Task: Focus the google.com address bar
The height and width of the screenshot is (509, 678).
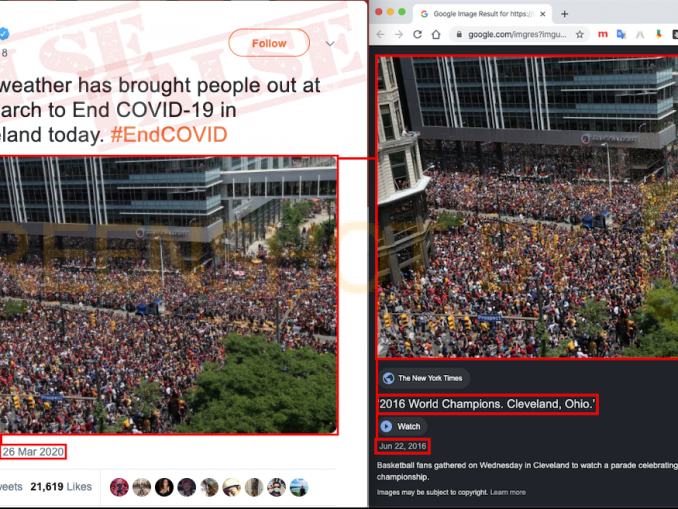Action: pos(517,35)
